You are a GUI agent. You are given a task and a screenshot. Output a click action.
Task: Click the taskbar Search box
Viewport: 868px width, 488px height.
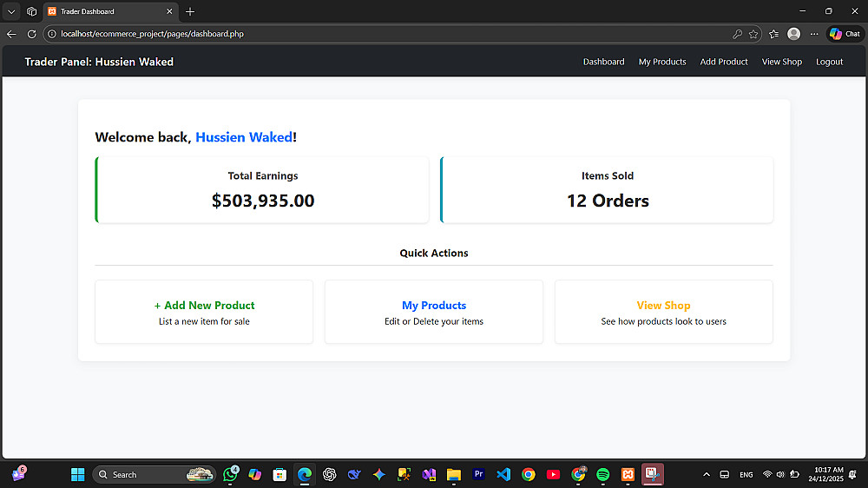pyautogui.click(x=155, y=475)
